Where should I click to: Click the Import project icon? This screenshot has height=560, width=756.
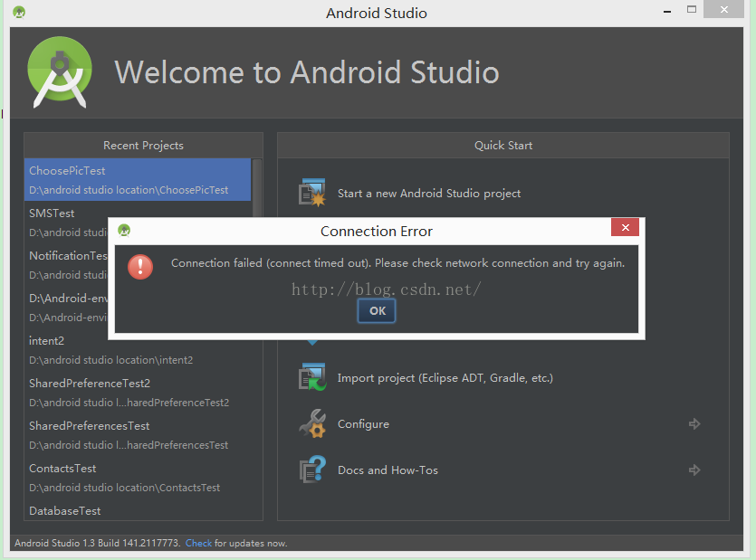tap(312, 377)
